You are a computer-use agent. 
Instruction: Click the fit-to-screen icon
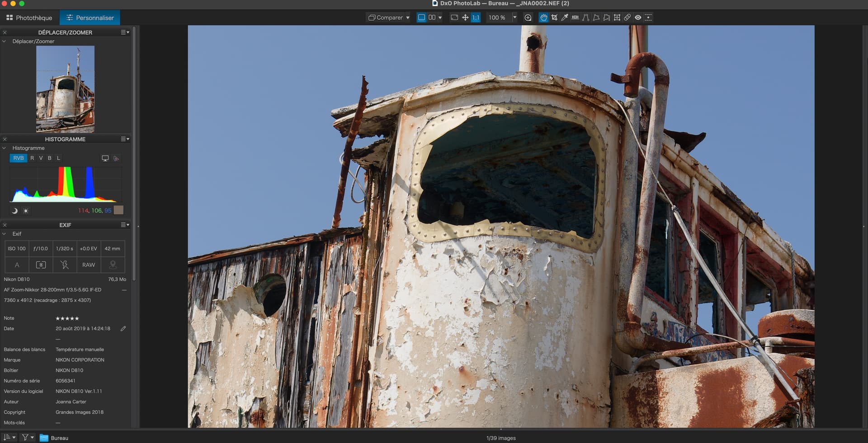[454, 18]
